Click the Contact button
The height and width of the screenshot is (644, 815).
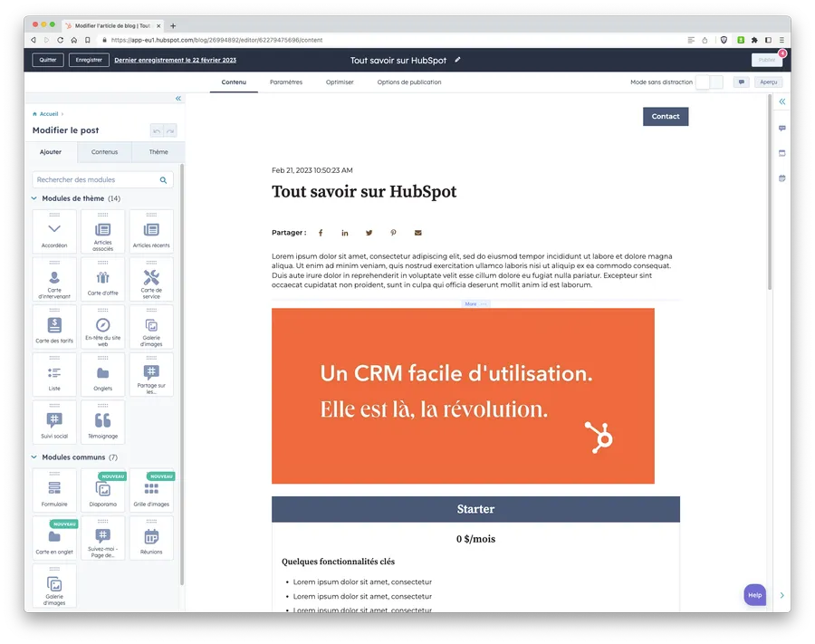coord(666,117)
